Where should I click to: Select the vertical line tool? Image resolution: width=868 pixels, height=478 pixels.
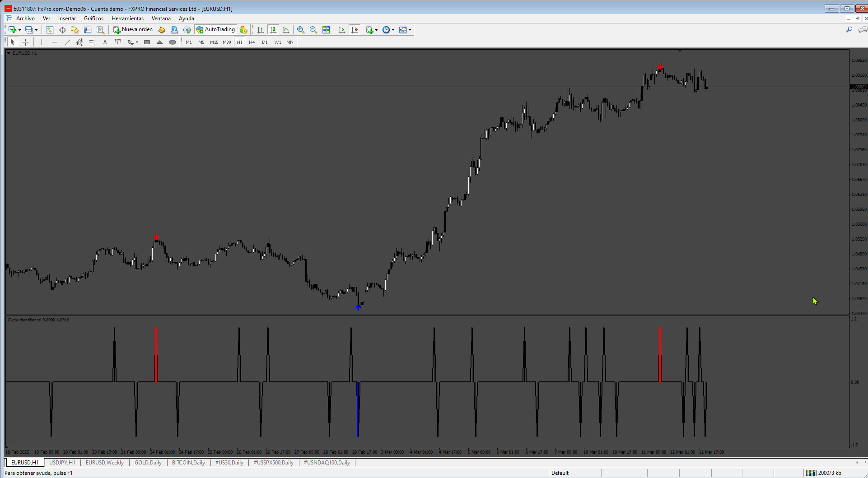(x=42, y=42)
